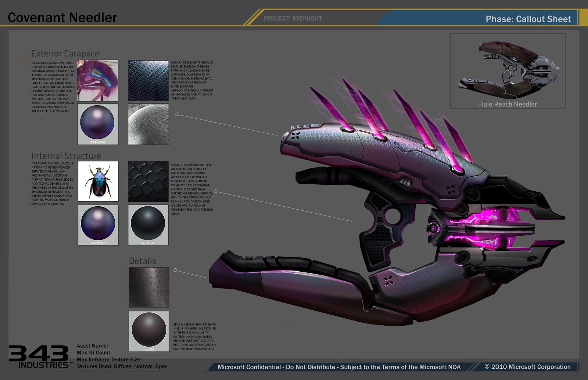Viewport: 588px width, 380px height.
Task: Click the Max Tri Count: label
Action: 94,353
